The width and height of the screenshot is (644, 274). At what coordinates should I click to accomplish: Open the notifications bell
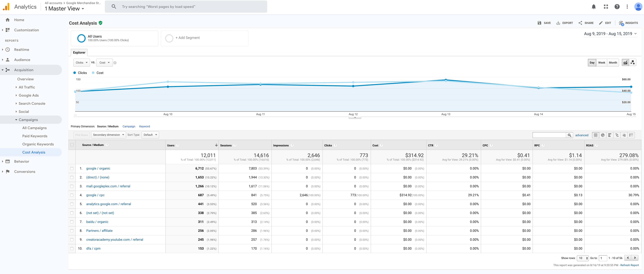(594, 7)
